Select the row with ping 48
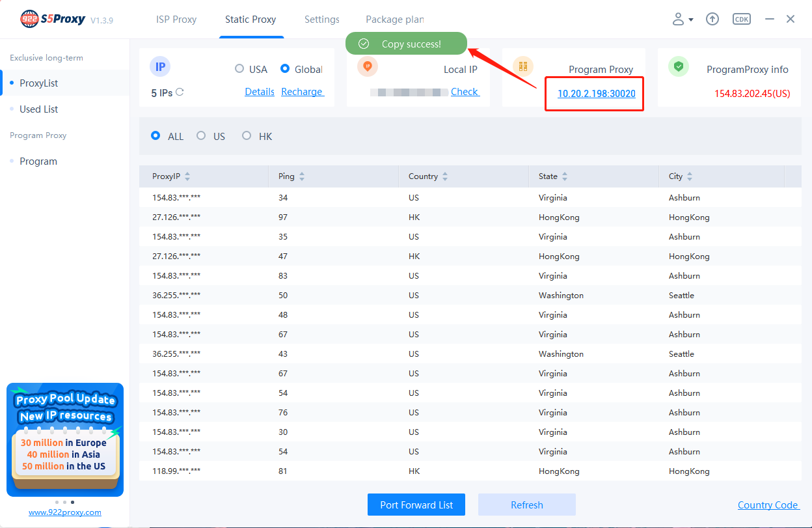This screenshot has height=528, width=812. pos(470,314)
